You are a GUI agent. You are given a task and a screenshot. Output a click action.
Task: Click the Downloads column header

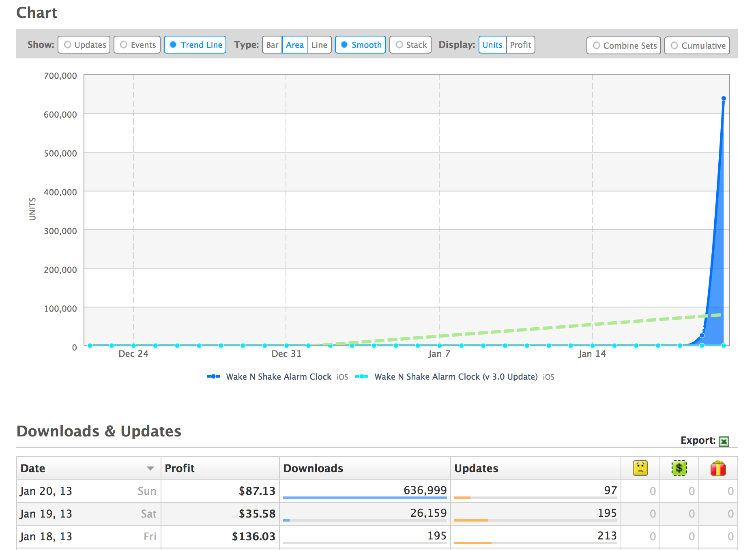click(x=365, y=468)
